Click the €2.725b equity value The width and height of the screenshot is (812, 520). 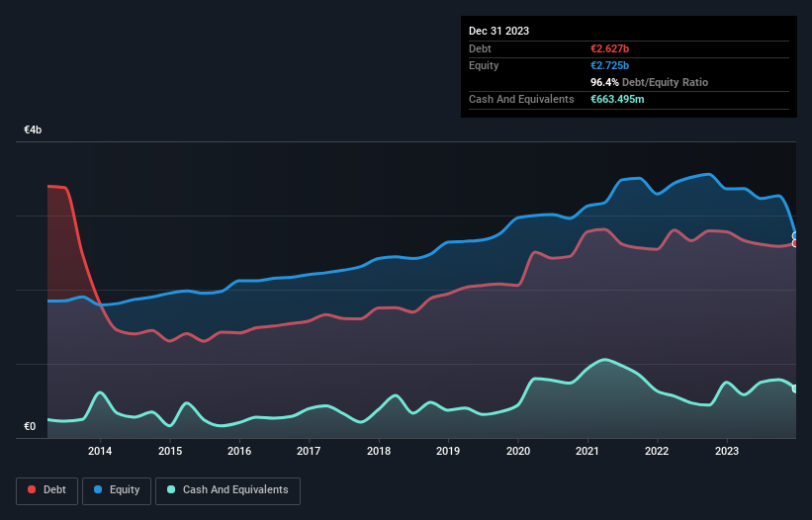(x=609, y=65)
